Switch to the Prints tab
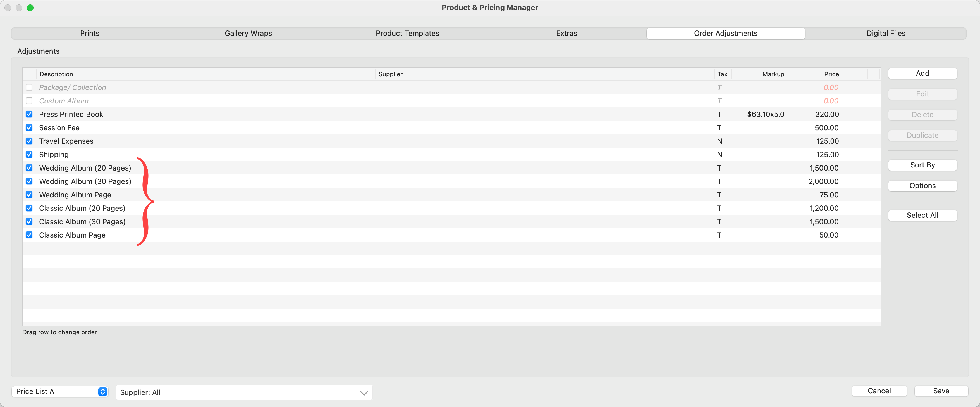The height and width of the screenshot is (407, 980). click(x=89, y=33)
